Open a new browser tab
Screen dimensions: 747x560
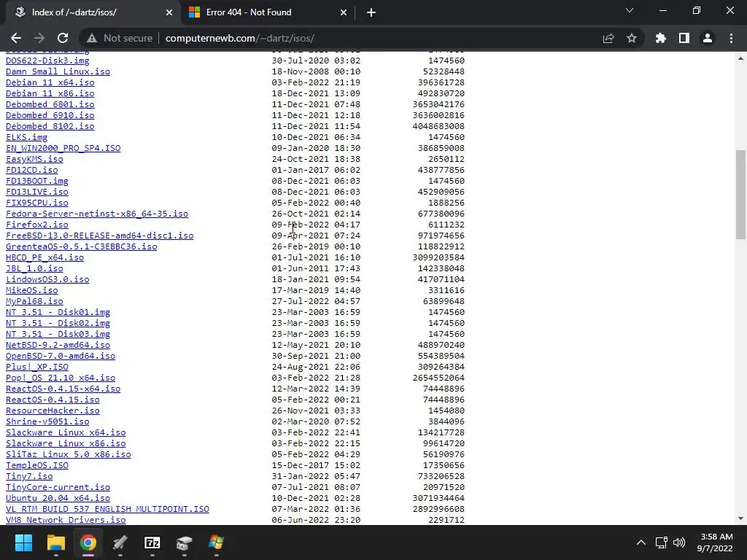click(x=371, y=12)
